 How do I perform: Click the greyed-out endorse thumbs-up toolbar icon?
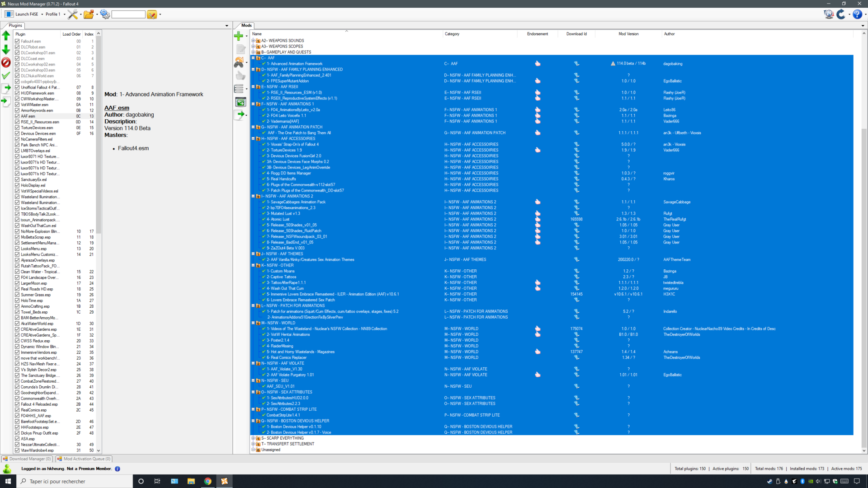241,75
